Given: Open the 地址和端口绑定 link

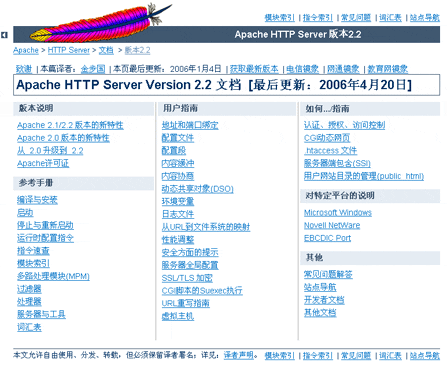Looking at the screenshot, I should 190,125.
